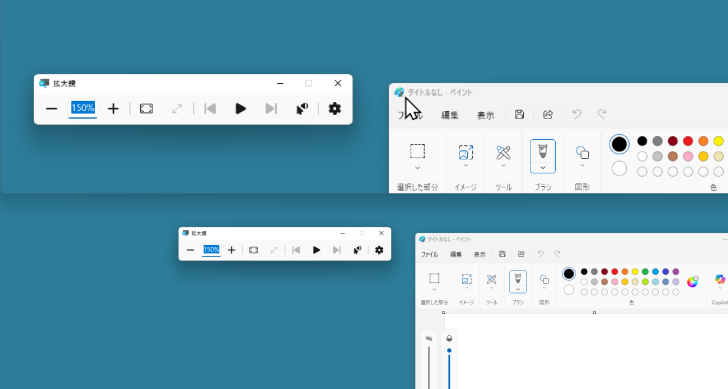The width and height of the screenshot is (728, 389).
Task: Pick pink swatch in enlarged Paint palette
Action: tap(688, 156)
